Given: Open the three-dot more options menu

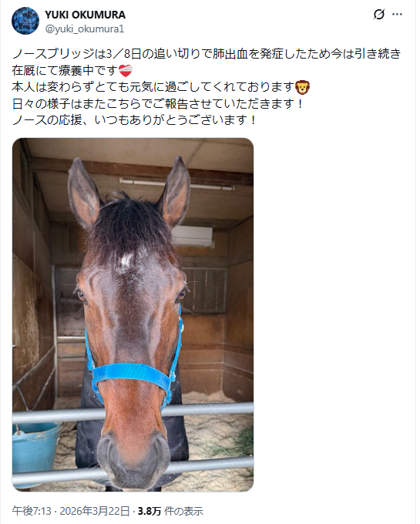Looking at the screenshot, I should pyautogui.click(x=397, y=15).
